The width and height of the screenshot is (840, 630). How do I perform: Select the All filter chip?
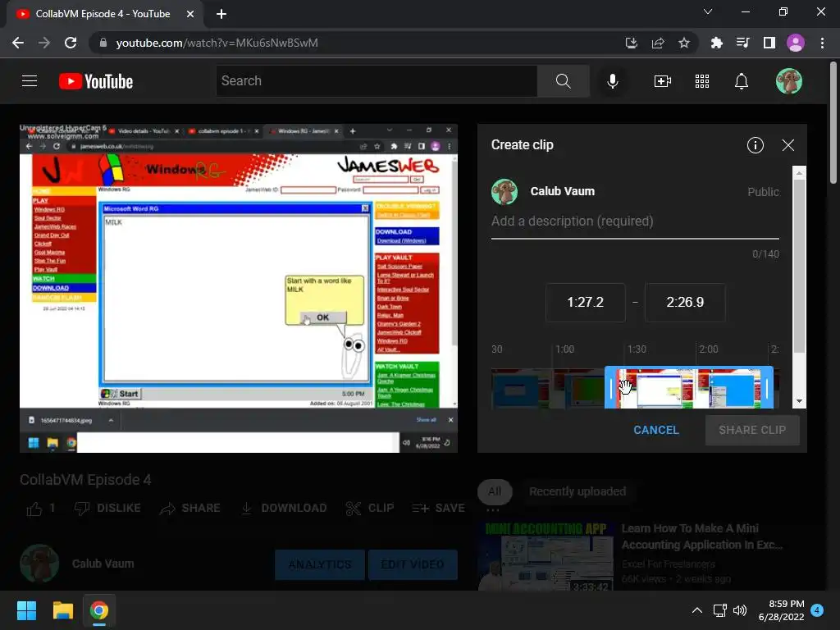pos(495,491)
